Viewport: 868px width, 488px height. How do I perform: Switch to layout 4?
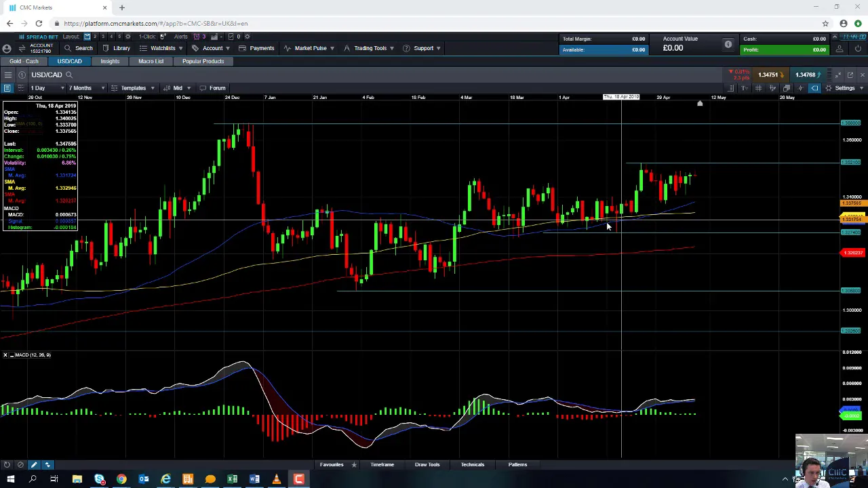[111, 37]
